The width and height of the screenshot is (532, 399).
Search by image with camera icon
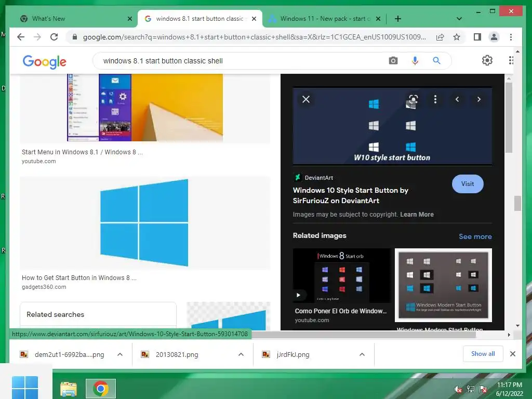(393, 61)
